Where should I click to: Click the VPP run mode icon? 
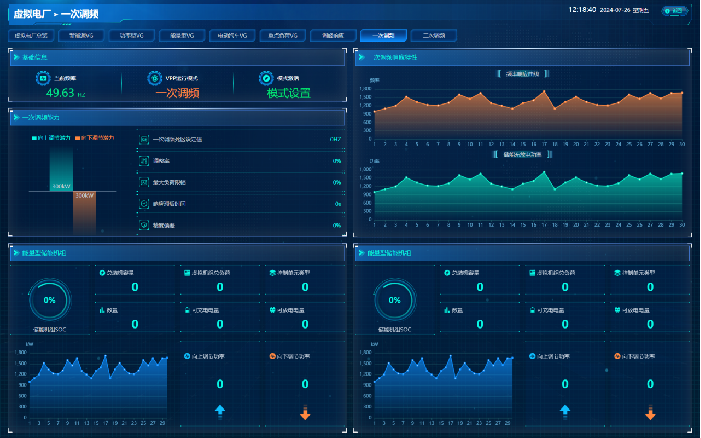pyautogui.click(x=154, y=78)
